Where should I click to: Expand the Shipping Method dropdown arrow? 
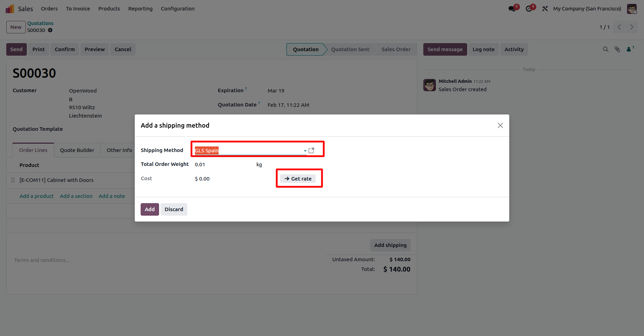pyautogui.click(x=305, y=151)
